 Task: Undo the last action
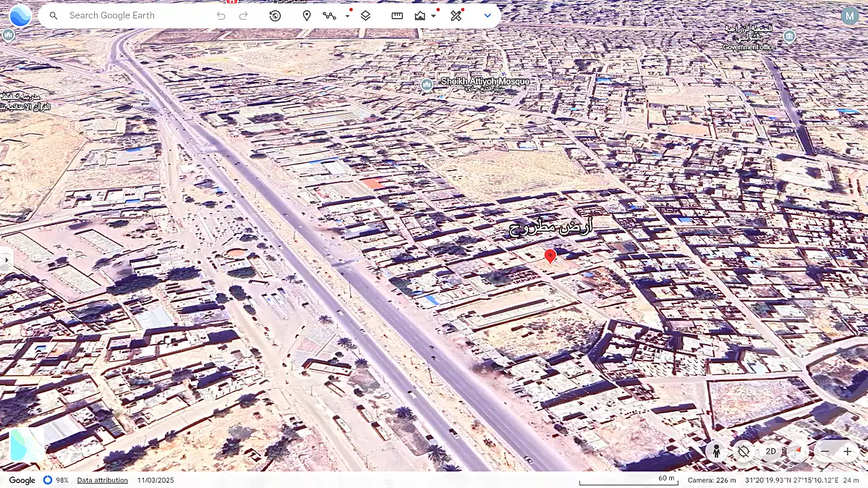coord(221,15)
